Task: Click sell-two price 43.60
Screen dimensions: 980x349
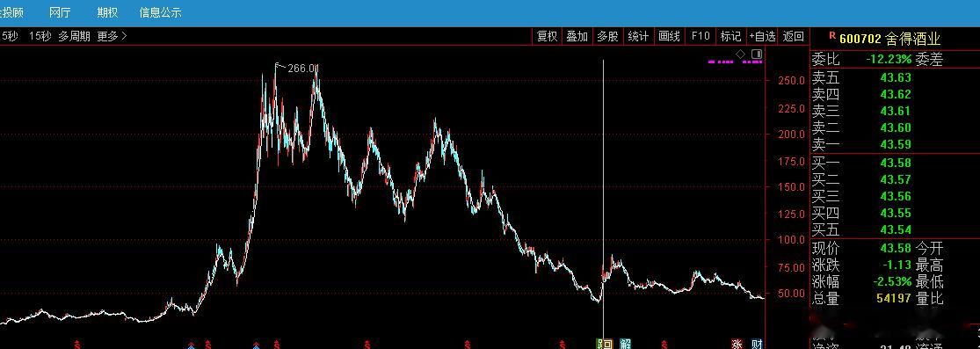Action: (896, 127)
